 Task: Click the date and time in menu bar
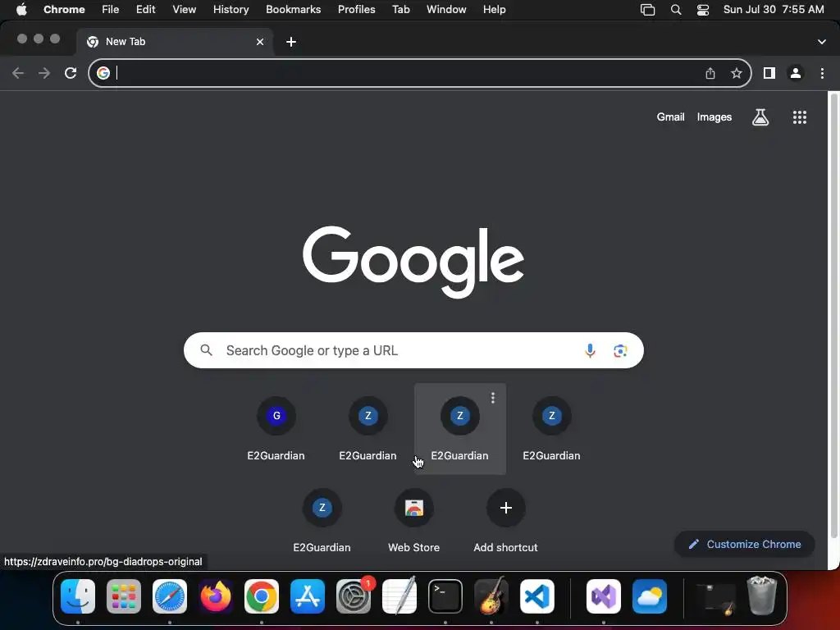point(774,10)
